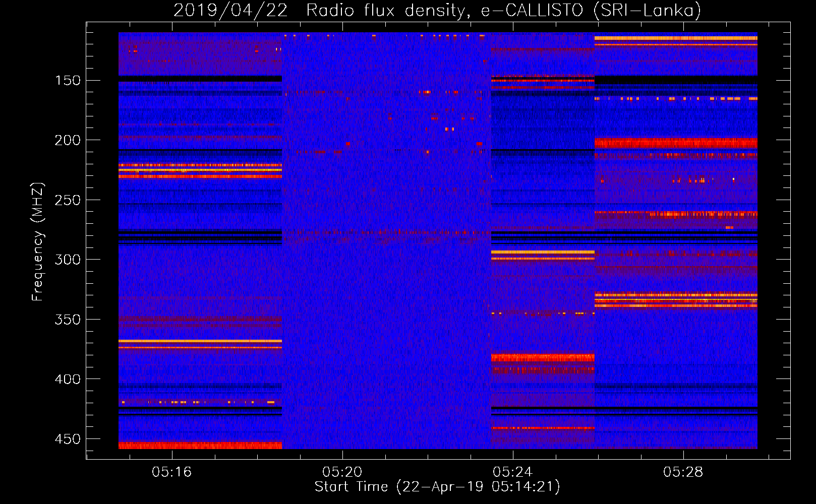Image resolution: width=816 pixels, height=504 pixels.
Task: Click the 300 frequency tick label
Action: 68,260
